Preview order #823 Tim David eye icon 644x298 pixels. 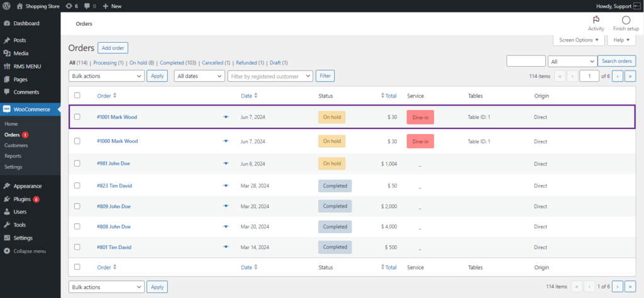point(226,185)
